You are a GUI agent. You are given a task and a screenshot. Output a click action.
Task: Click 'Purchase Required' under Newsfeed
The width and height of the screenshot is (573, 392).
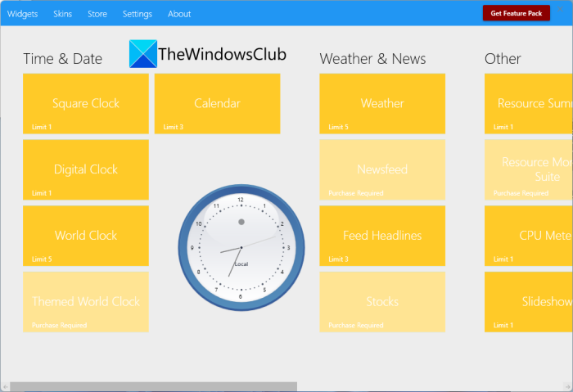pyautogui.click(x=356, y=193)
